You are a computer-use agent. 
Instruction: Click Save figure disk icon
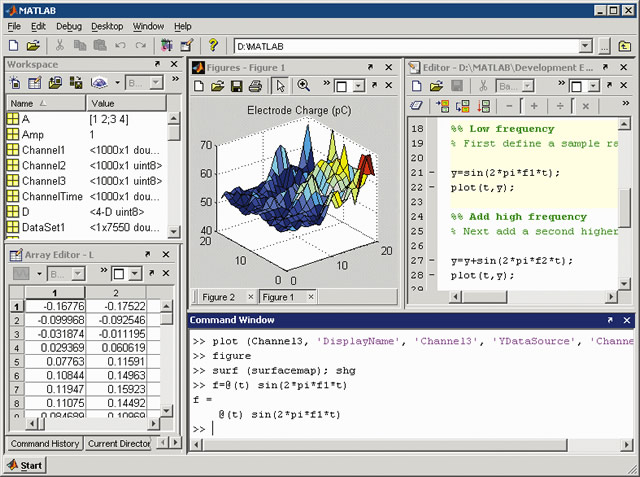pyautogui.click(x=236, y=86)
